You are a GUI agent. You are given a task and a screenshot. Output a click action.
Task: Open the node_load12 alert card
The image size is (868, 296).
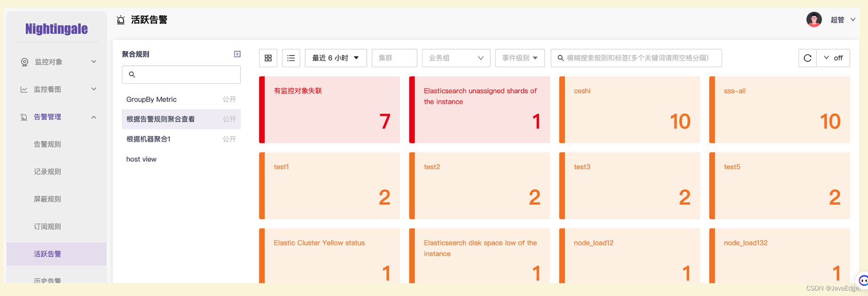[629, 256]
